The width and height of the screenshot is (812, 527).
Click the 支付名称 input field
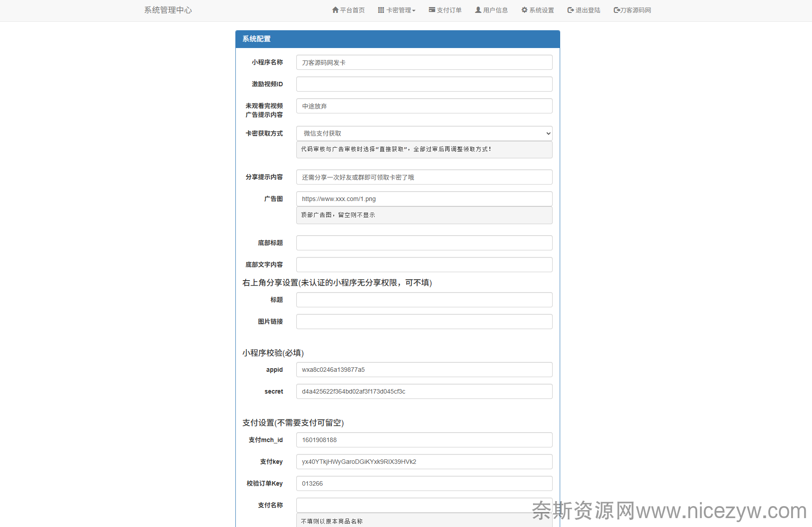coord(424,505)
